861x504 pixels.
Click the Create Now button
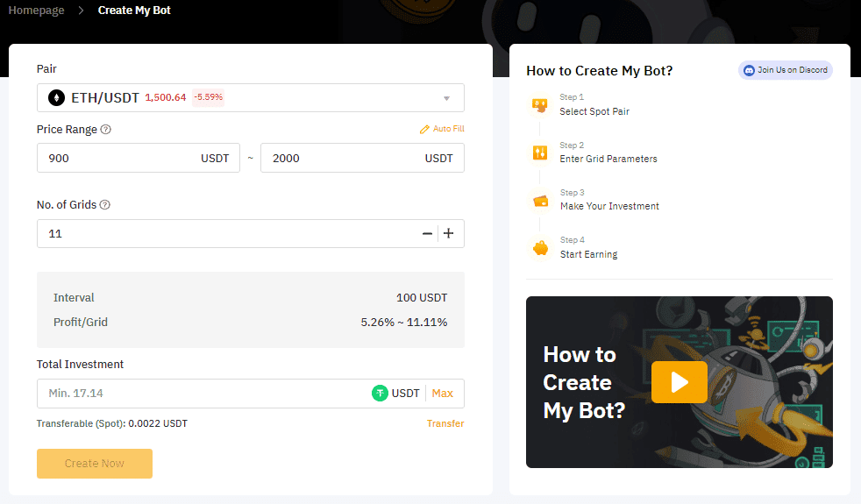click(95, 464)
